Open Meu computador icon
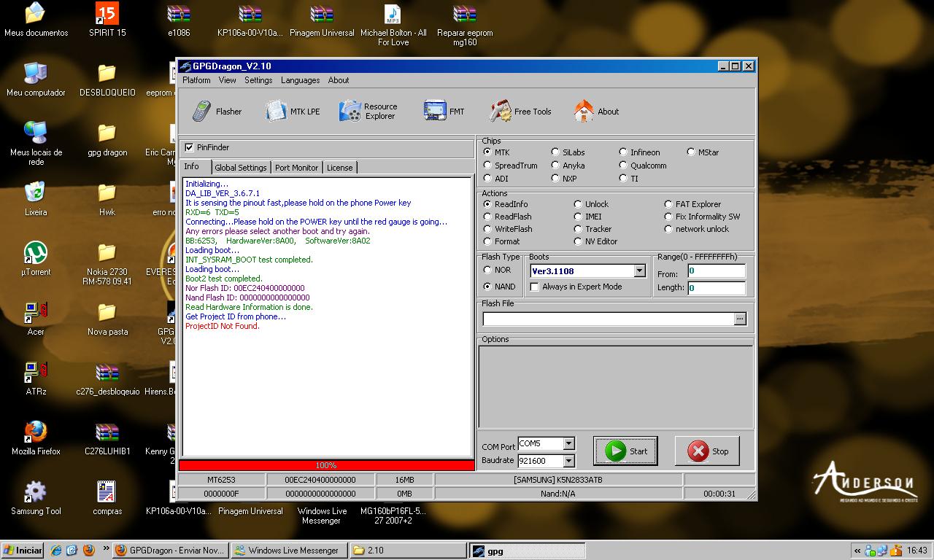This screenshot has height=560, width=934. [x=36, y=80]
